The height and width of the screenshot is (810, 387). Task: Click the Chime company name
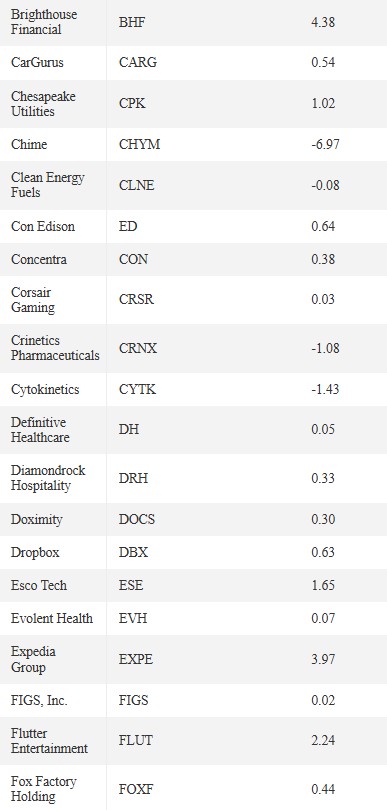click(29, 144)
